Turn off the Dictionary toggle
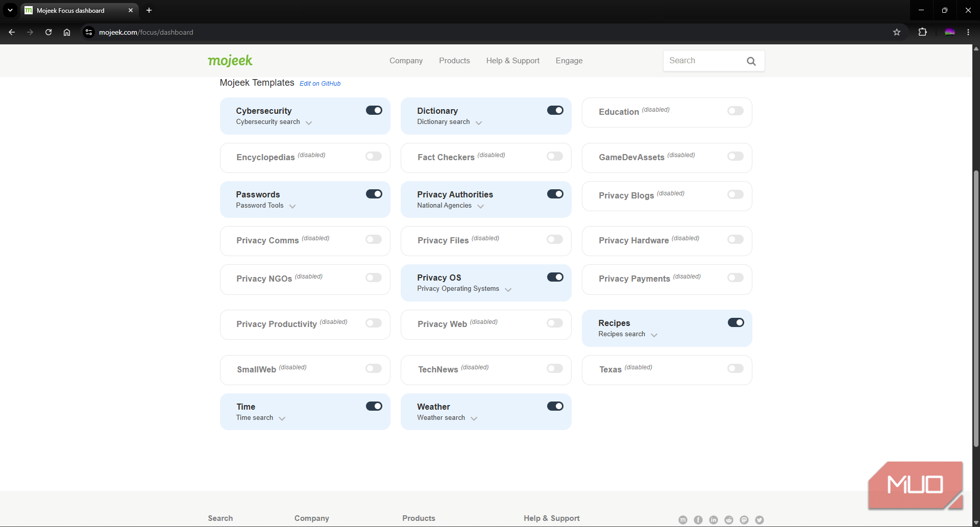 (555, 110)
